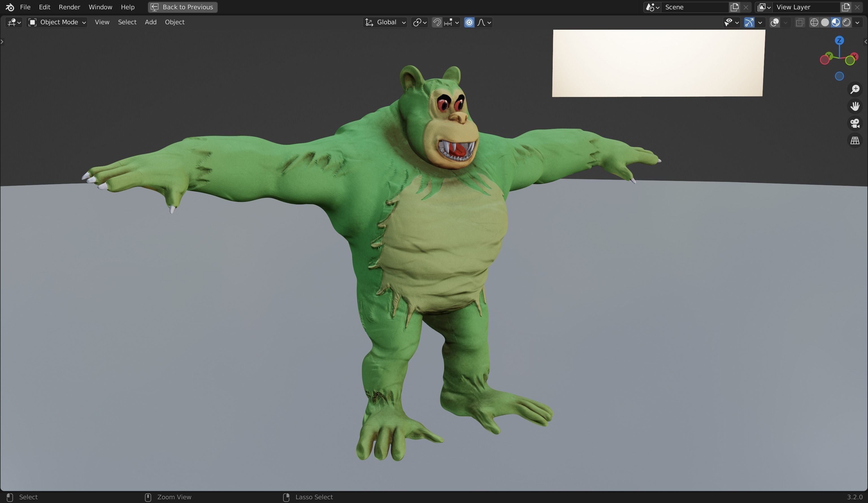Image resolution: width=868 pixels, height=503 pixels.
Task: Open the Help menu
Action: pyautogui.click(x=127, y=7)
